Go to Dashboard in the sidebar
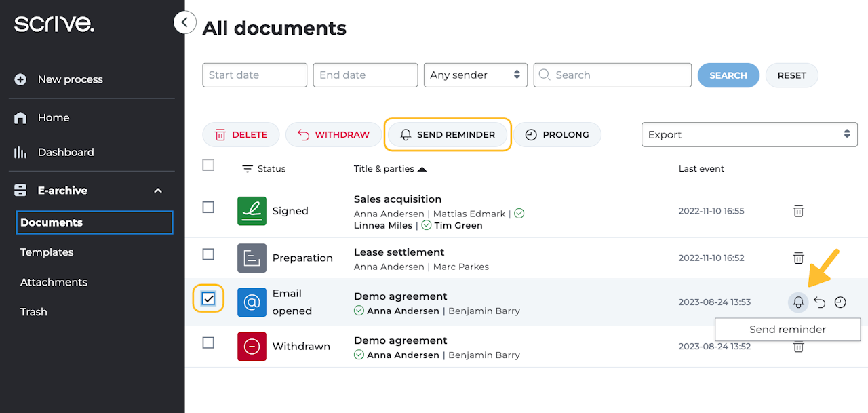 [65, 152]
